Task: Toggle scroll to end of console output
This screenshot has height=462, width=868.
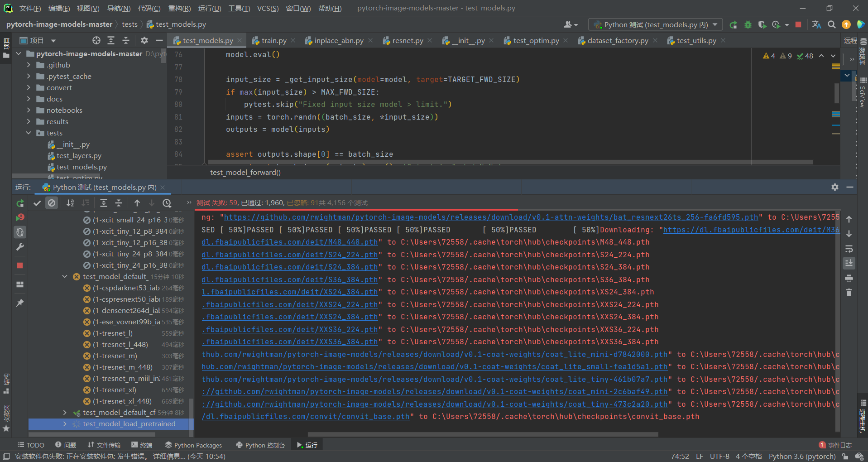Action: pyautogui.click(x=849, y=263)
